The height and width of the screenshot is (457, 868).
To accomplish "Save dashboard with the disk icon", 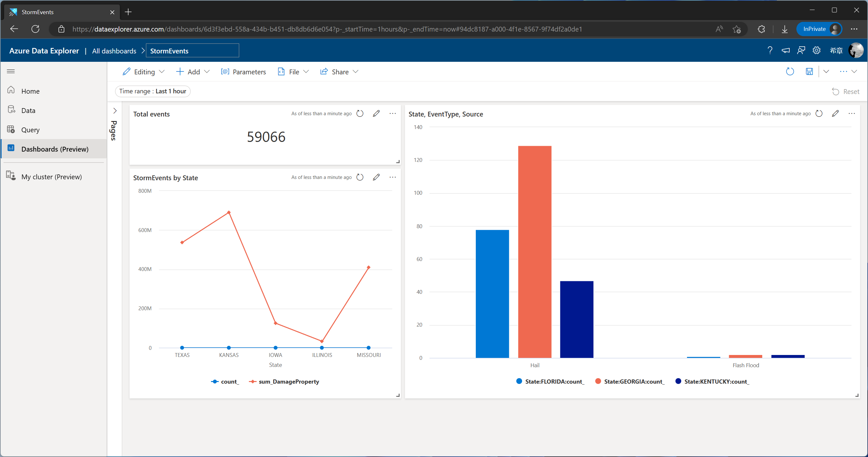I will [809, 71].
